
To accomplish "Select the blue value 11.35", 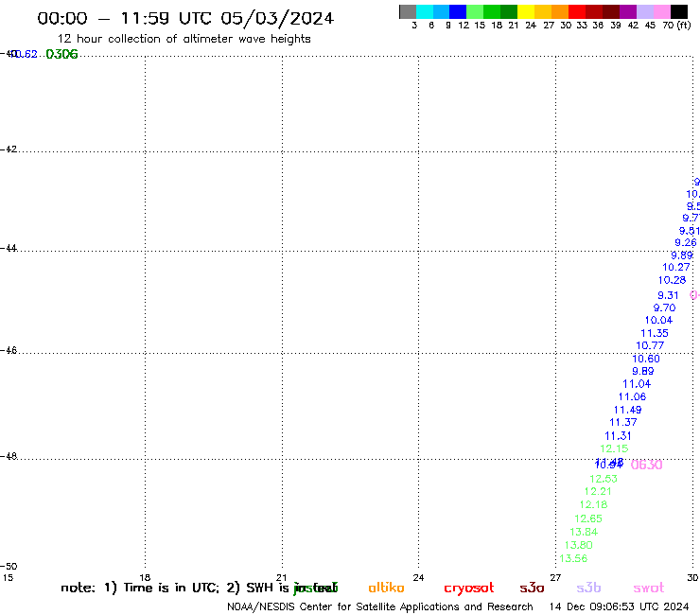I will coord(655,334).
